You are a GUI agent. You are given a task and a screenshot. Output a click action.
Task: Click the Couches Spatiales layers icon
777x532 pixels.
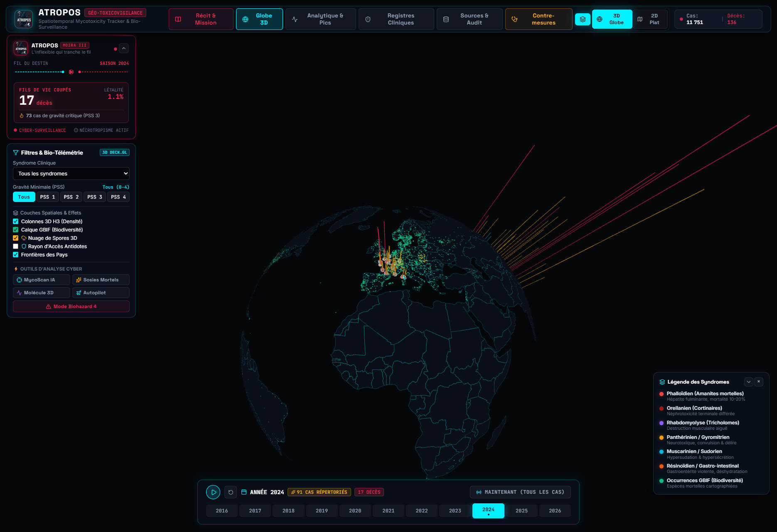click(x=15, y=213)
